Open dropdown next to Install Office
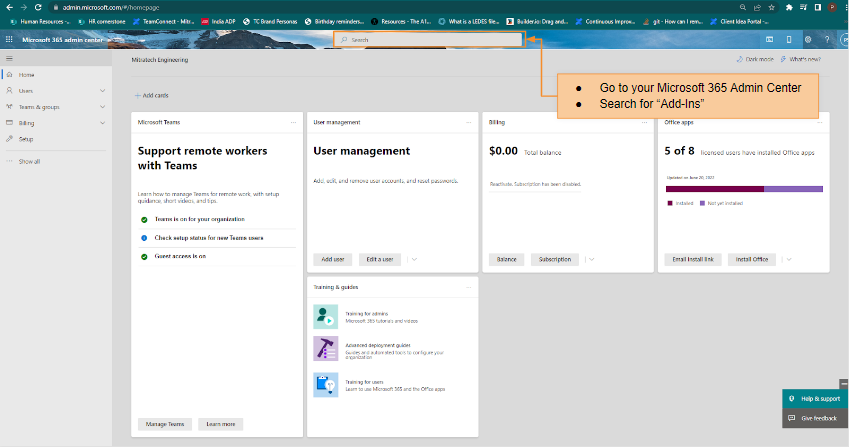849x447 pixels. 789,259
